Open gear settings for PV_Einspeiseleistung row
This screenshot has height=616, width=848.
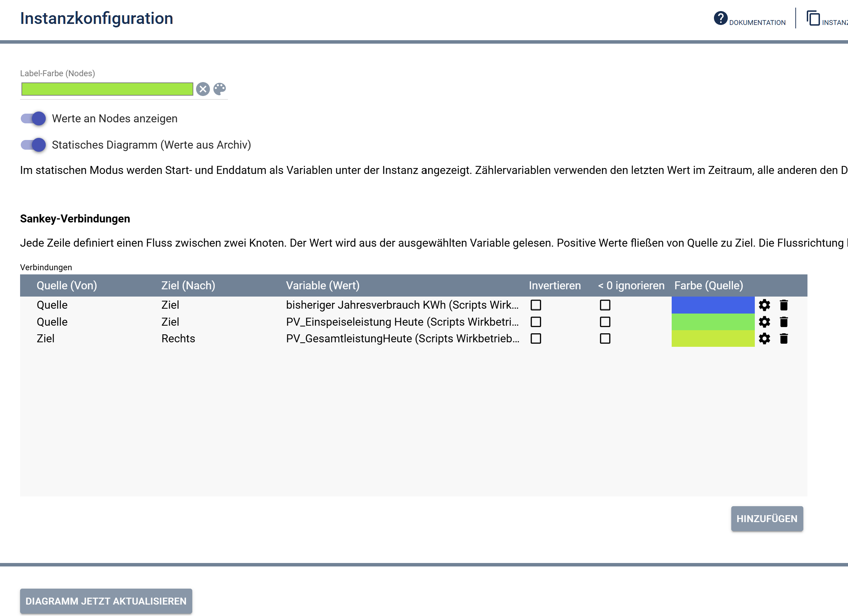764,322
